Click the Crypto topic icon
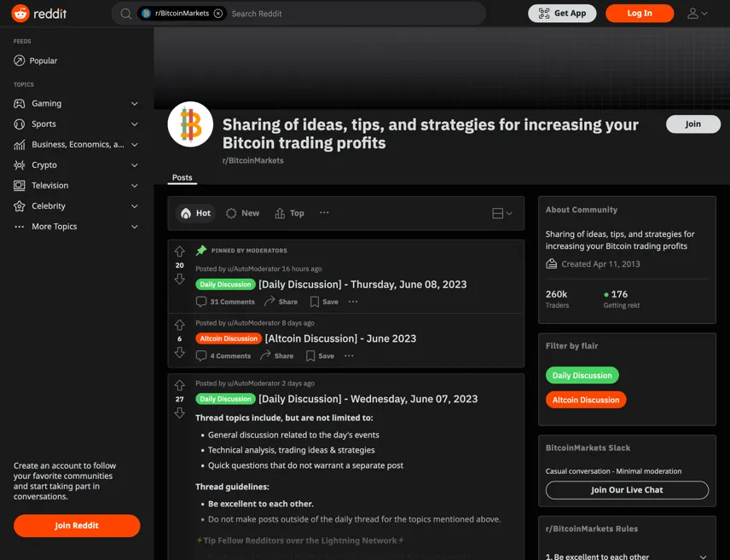 pos(19,165)
